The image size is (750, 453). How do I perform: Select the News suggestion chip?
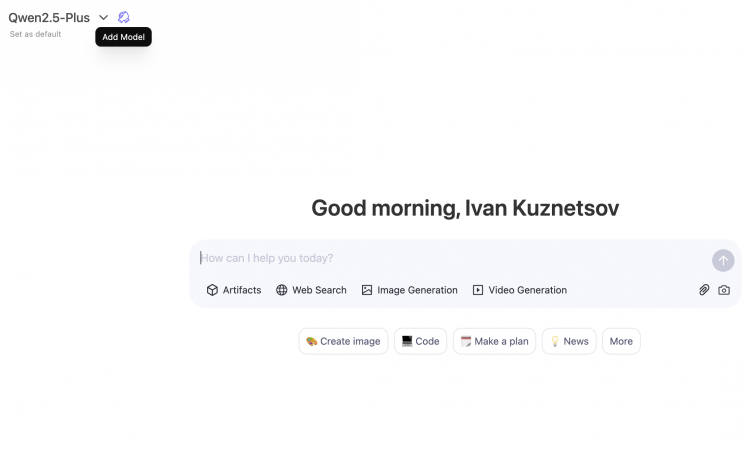click(x=569, y=341)
